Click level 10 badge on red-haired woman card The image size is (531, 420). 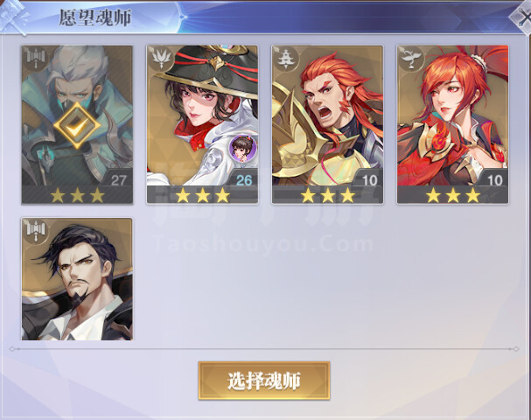(x=494, y=180)
